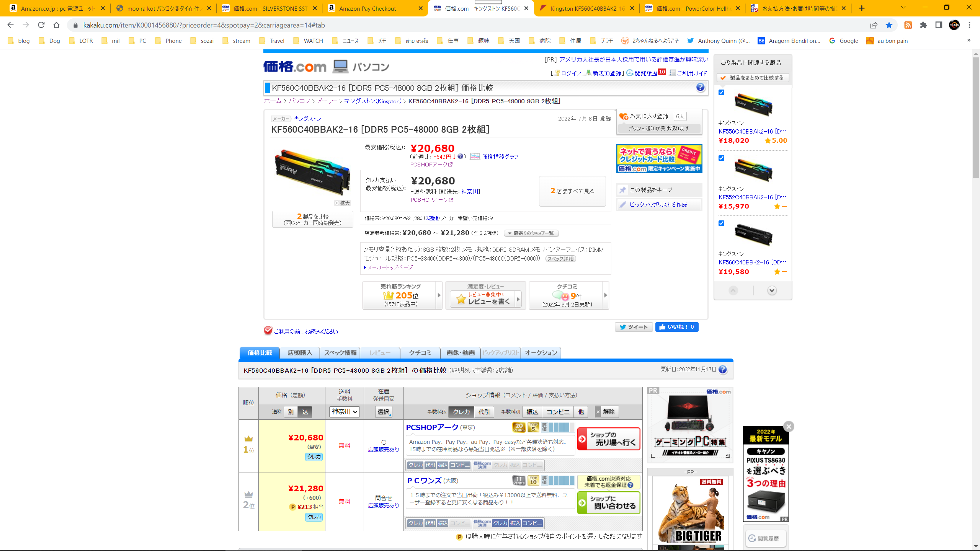Select クレカ payment filter
This screenshot has height=551, width=980.
click(461, 412)
